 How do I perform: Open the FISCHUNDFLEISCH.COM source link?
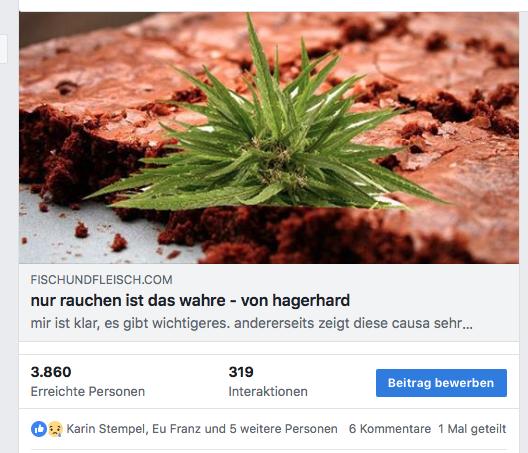click(x=101, y=280)
